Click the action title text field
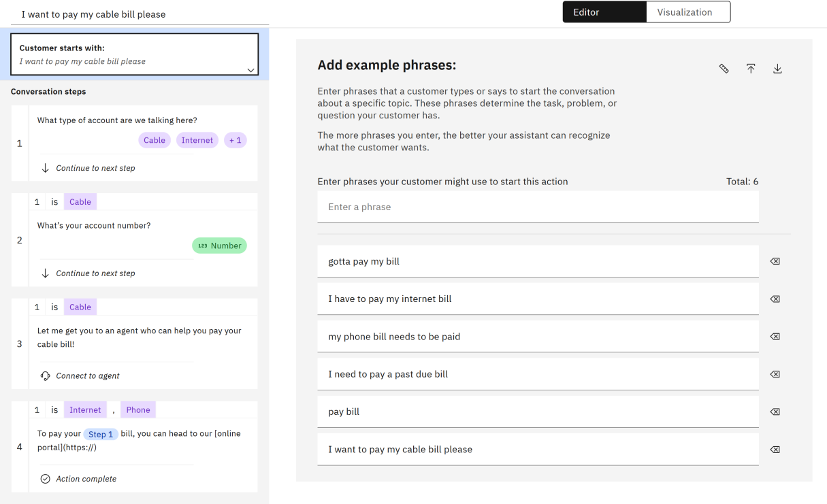 pos(140,14)
